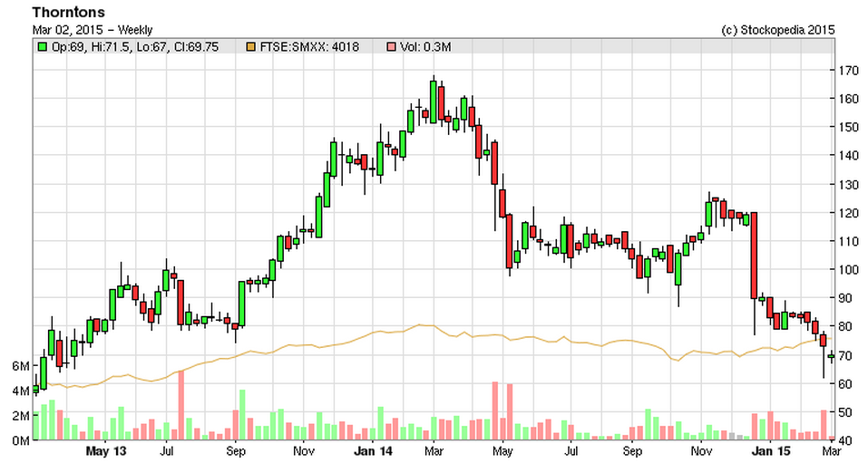Click the 'Jan 15' date axis label
The image size is (868, 473).
(x=771, y=451)
